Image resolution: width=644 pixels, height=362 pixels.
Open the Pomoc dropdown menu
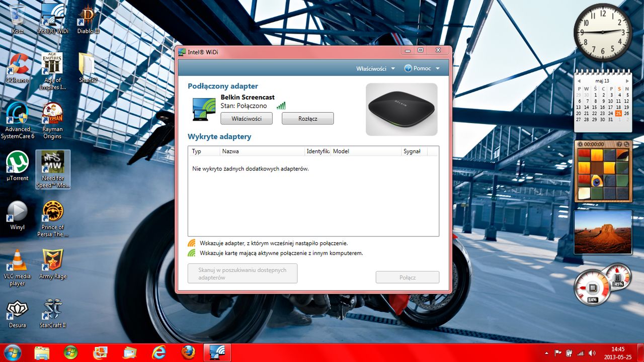[422, 68]
